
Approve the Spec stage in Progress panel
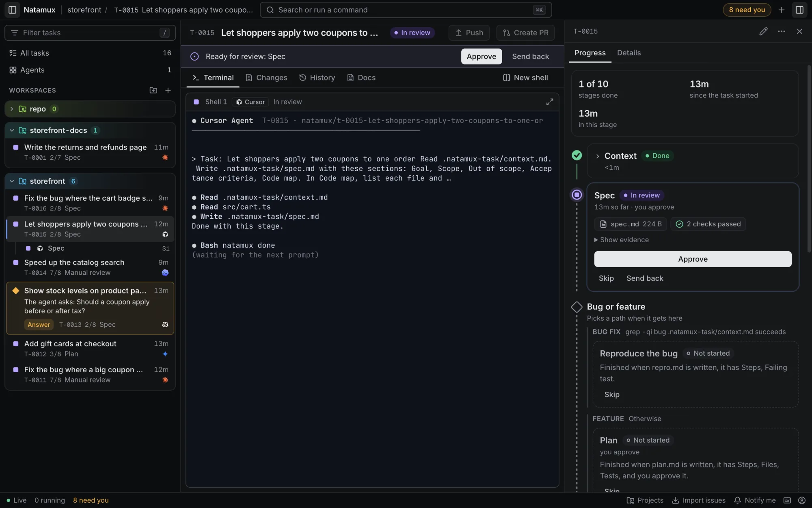pyautogui.click(x=693, y=259)
